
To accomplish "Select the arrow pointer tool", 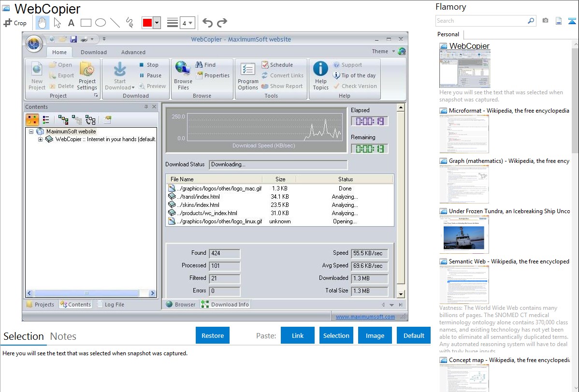I will click(57, 23).
